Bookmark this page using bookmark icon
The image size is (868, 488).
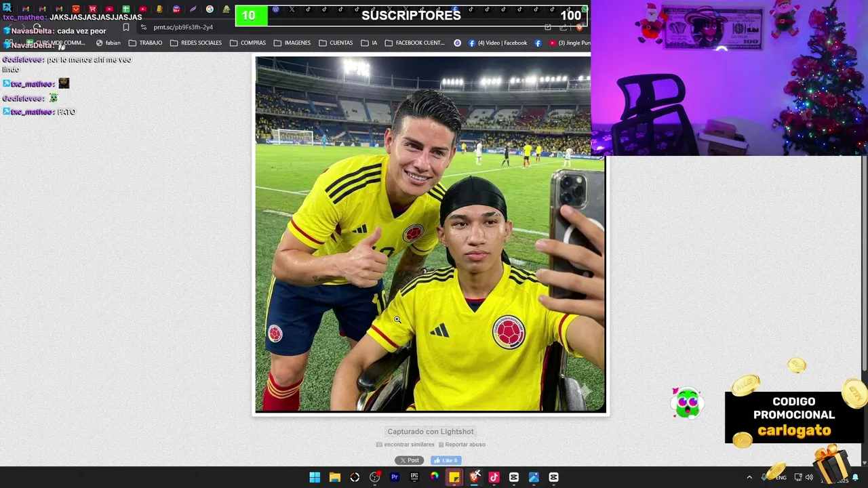(x=126, y=27)
